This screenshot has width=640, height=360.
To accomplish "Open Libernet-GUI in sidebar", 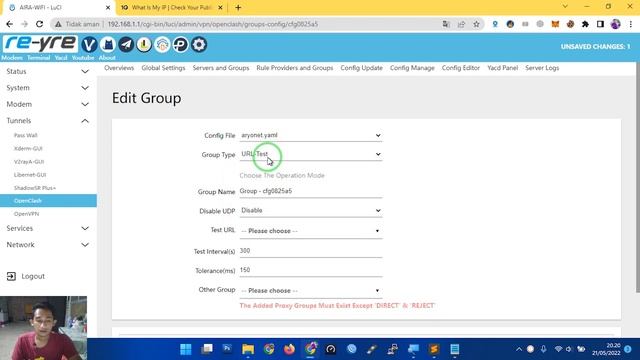I will click(30, 175).
